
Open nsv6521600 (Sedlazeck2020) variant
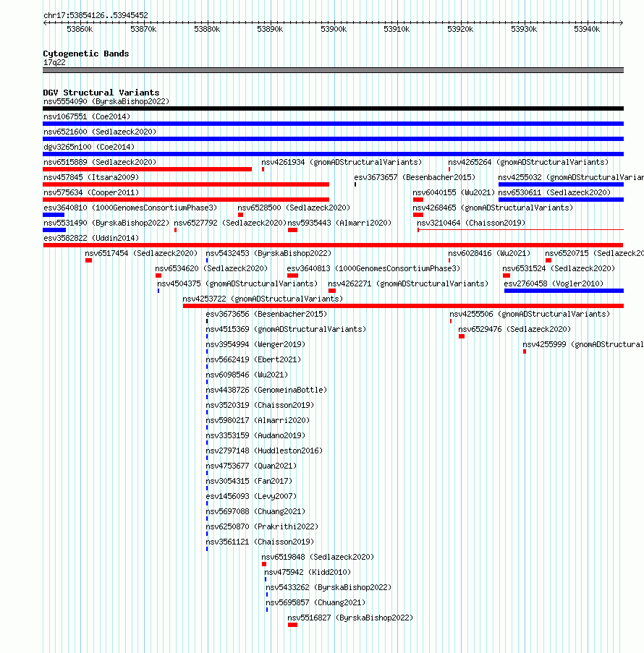click(x=100, y=132)
